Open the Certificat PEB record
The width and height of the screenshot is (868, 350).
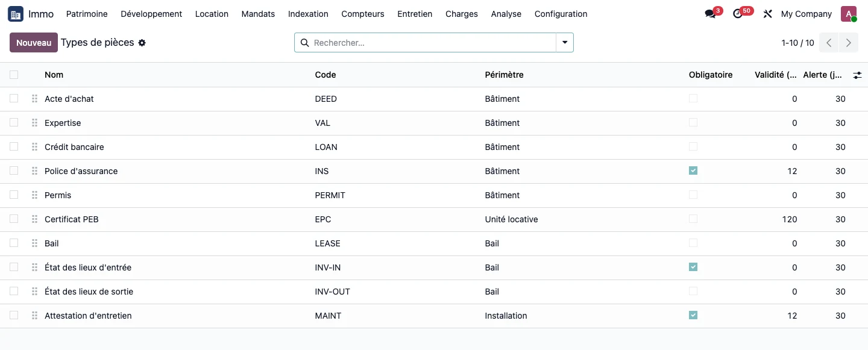click(72, 219)
